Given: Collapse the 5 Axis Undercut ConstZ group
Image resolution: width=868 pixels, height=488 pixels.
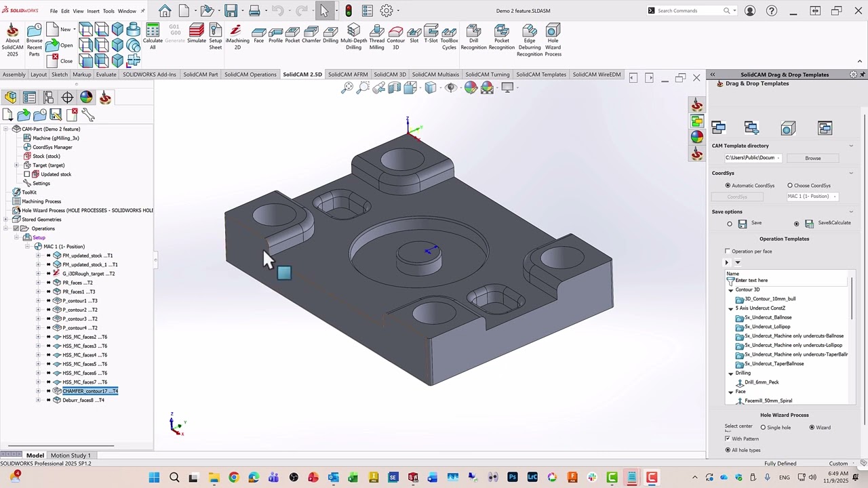Looking at the screenshot, I should pyautogui.click(x=731, y=308).
